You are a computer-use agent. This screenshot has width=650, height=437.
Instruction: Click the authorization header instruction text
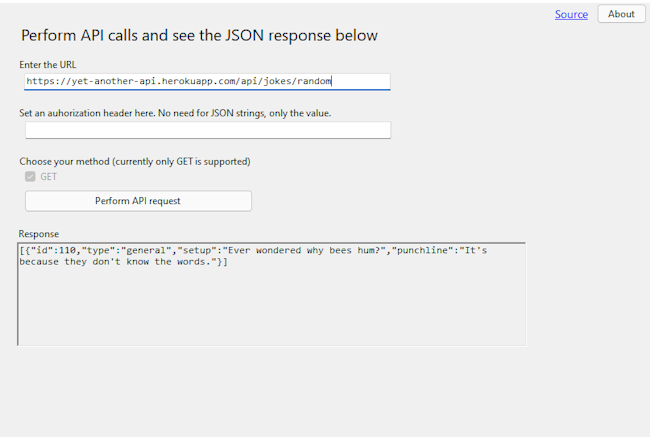point(175,113)
